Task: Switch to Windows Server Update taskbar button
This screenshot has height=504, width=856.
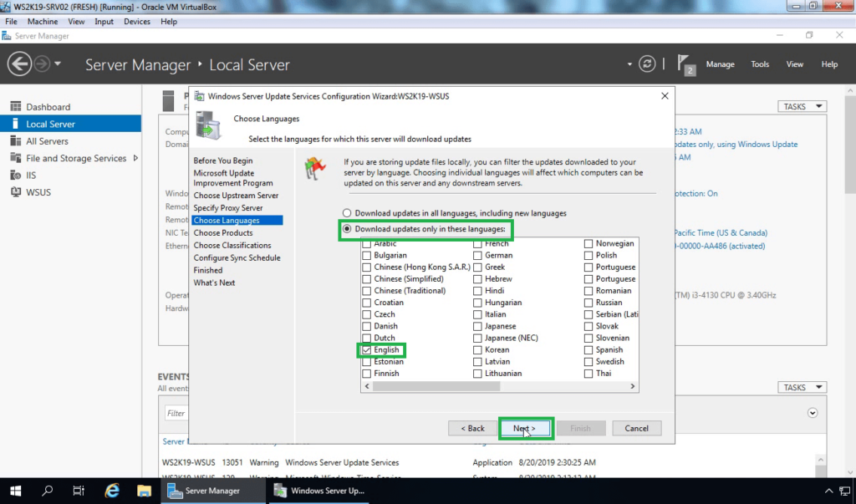Action: click(x=318, y=491)
